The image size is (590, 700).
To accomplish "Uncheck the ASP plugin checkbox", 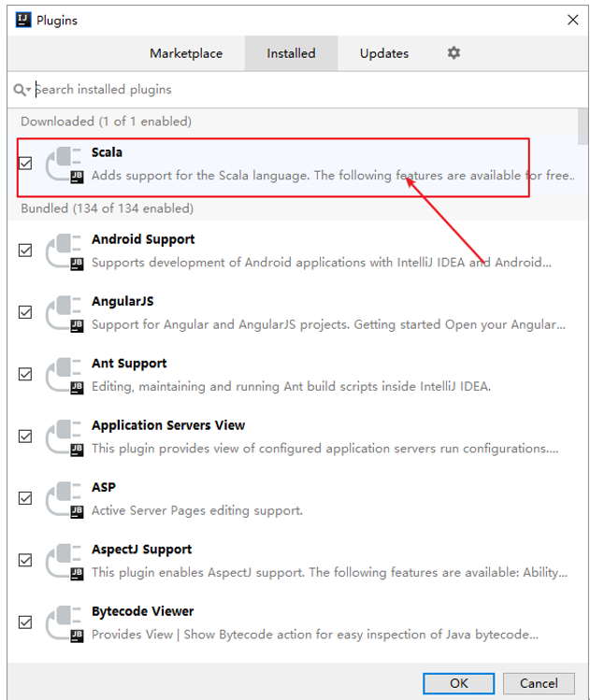I will [25, 498].
